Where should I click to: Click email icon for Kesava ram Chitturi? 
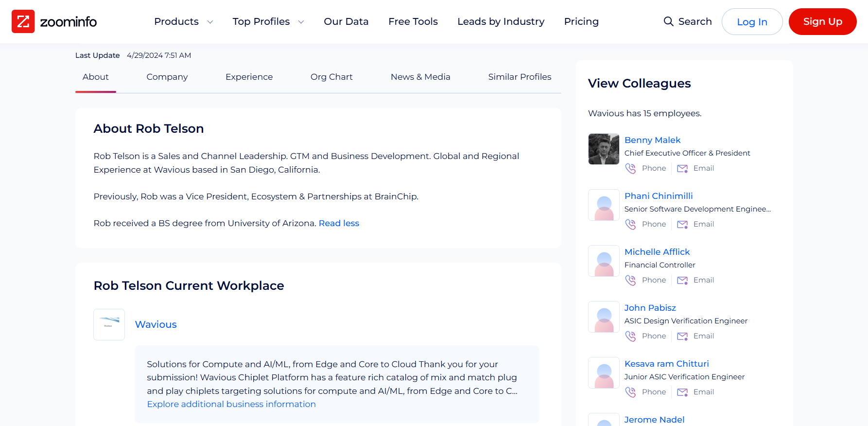point(682,392)
